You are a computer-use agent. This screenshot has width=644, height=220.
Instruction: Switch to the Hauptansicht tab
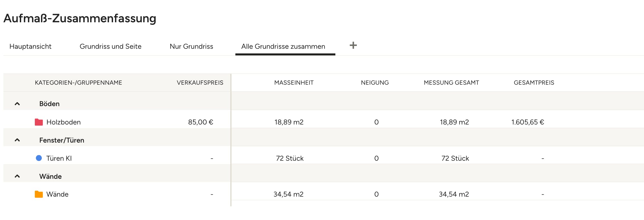(x=30, y=47)
